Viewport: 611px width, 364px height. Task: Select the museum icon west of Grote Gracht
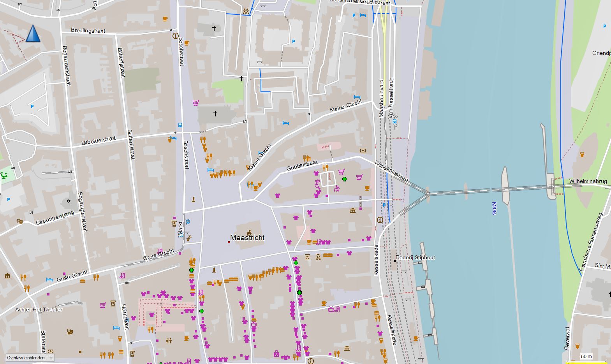click(7, 276)
